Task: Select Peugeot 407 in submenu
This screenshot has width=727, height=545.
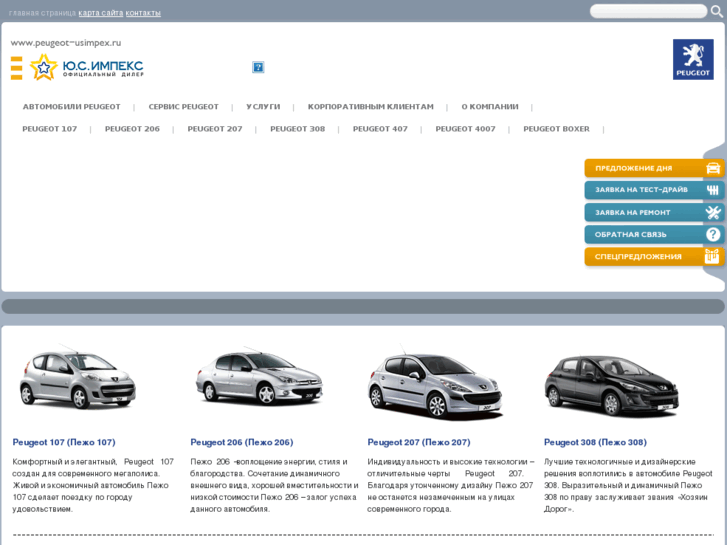Action: (x=380, y=129)
